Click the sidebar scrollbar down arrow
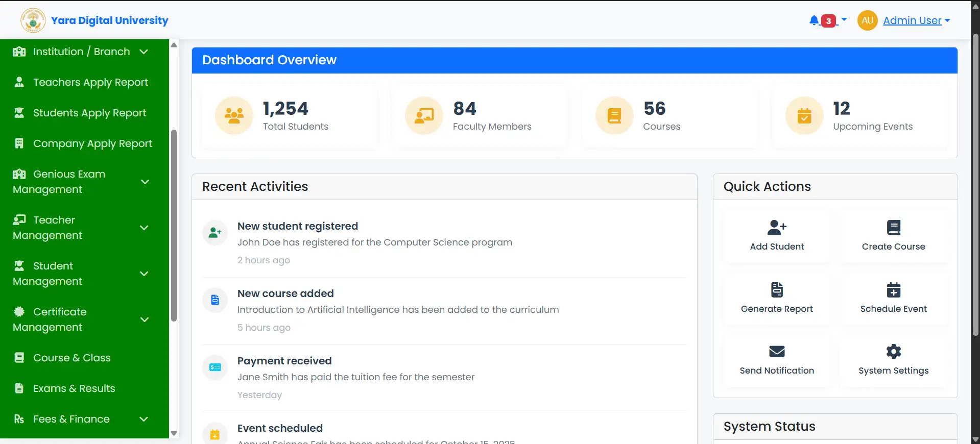The width and height of the screenshot is (980, 444). pos(174,433)
